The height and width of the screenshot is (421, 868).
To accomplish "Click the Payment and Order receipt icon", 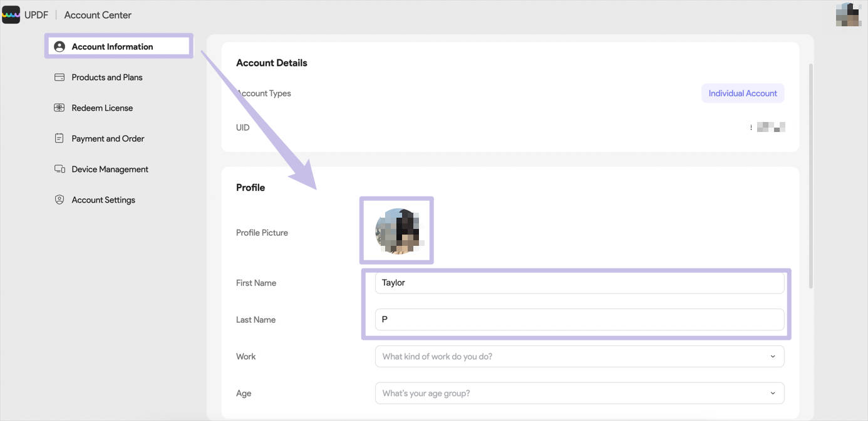I will point(59,138).
